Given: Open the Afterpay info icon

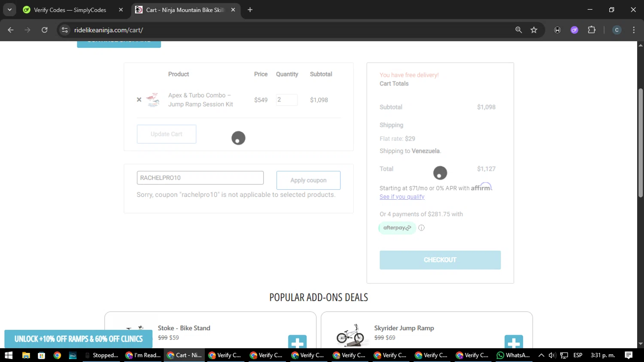Looking at the screenshot, I should tap(422, 228).
